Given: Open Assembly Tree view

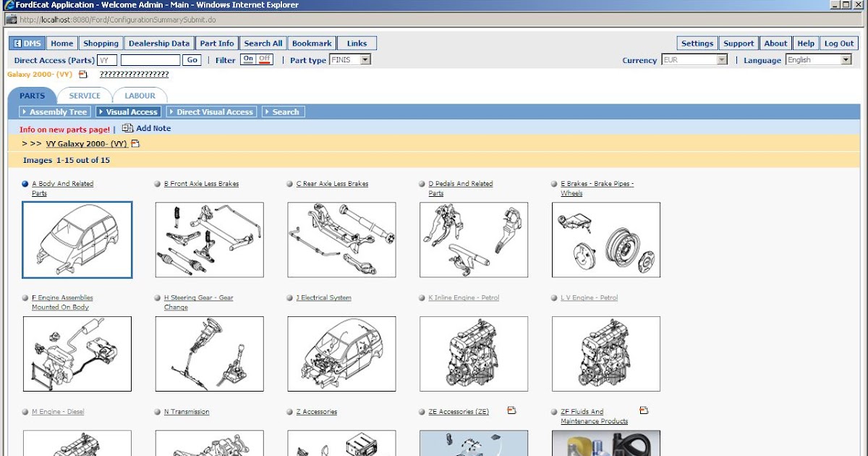Looking at the screenshot, I should [x=55, y=112].
